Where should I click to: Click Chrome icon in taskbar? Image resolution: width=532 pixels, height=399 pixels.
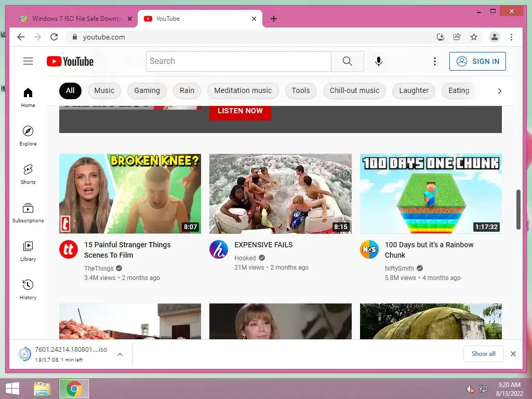[x=74, y=389]
